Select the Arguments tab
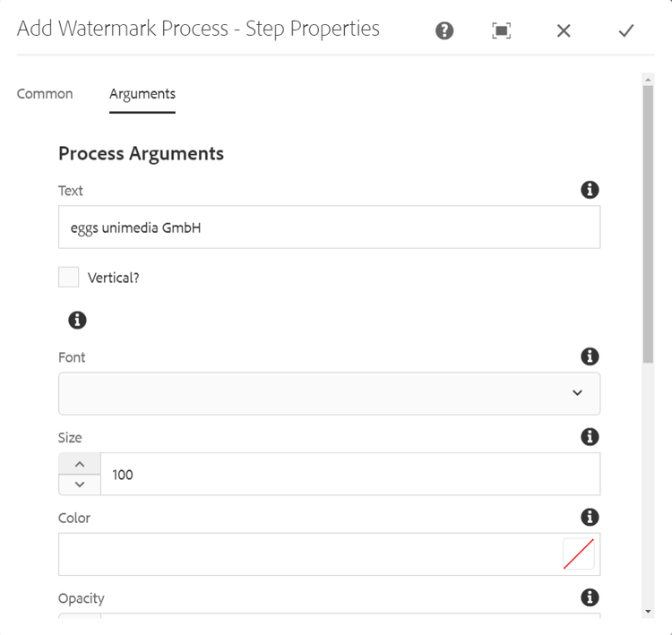The width and height of the screenshot is (672, 635). tap(142, 94)
